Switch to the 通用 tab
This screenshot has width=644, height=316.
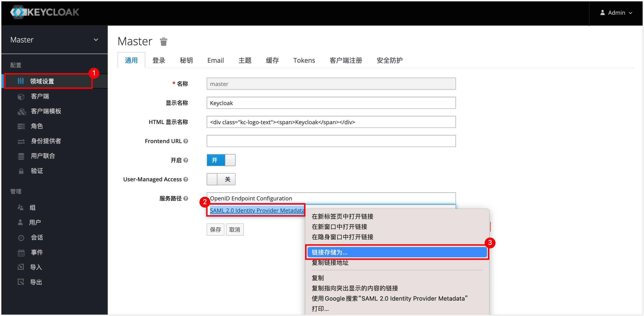point(131,60)
